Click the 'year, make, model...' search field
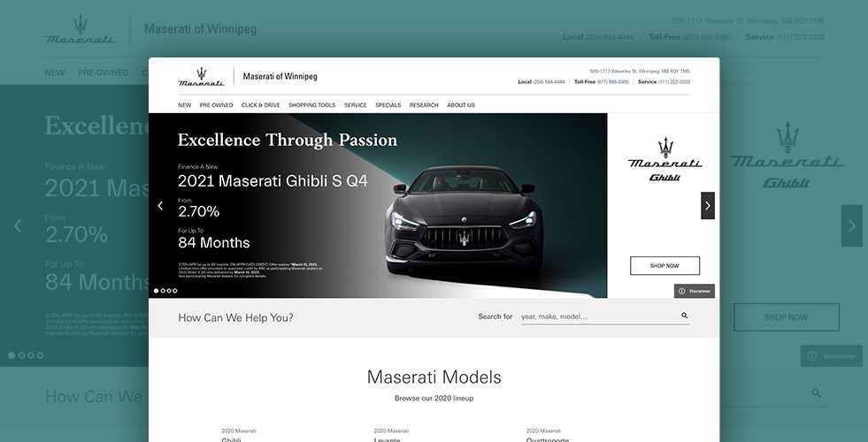Image resolution: width=868 pixels, height=442 pixels. click(597, 316)
